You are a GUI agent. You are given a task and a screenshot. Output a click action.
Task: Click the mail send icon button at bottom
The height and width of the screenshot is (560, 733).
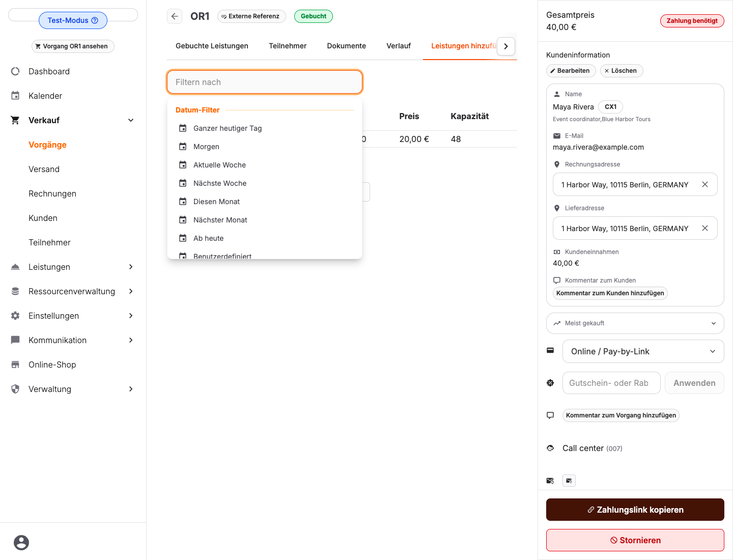pyautogui.click(x=569, y=481)
